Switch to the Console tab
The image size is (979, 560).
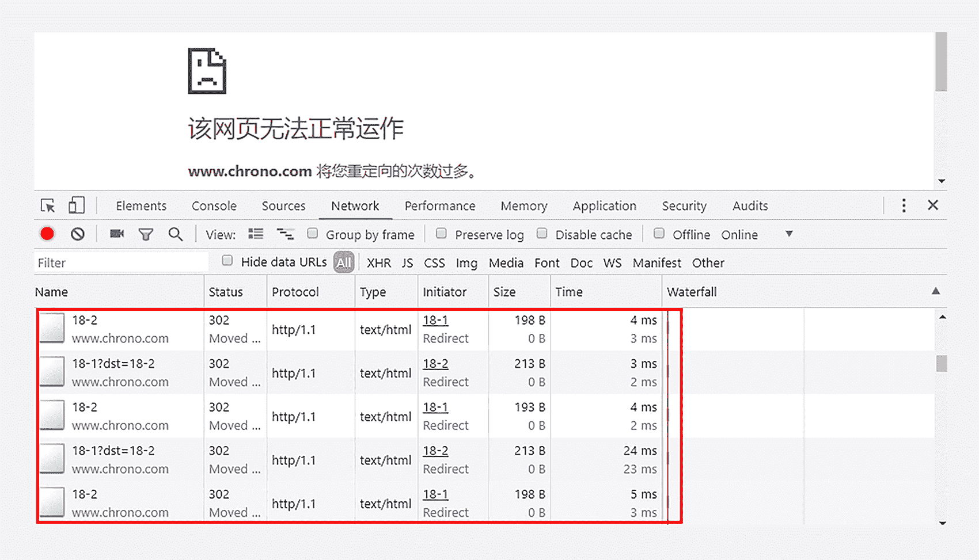tap(214, 205)
